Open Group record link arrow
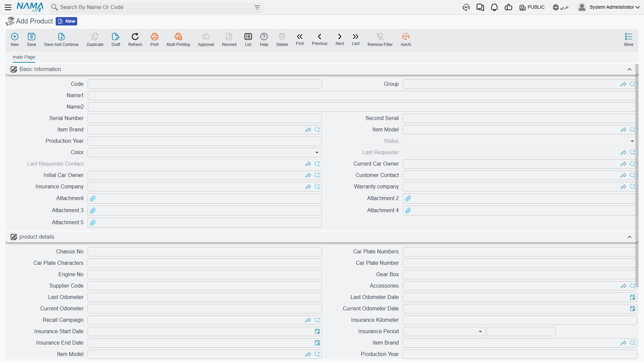Screen dimensions: 644x362 (624, 84)
